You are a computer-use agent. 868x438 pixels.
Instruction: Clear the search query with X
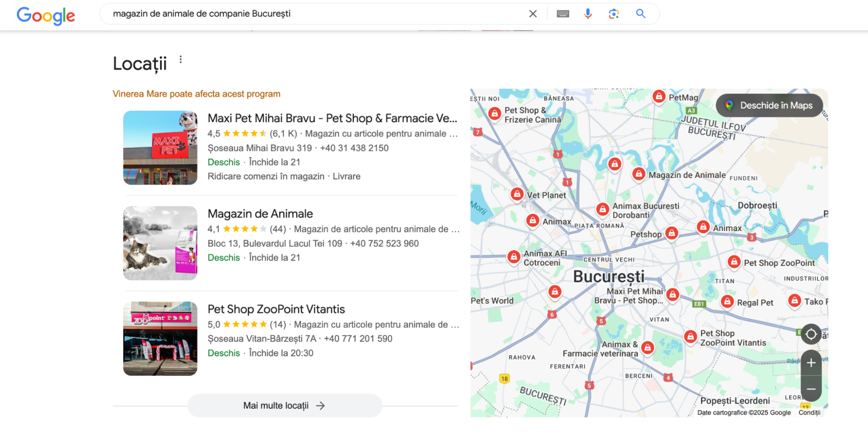coord(533,14)
